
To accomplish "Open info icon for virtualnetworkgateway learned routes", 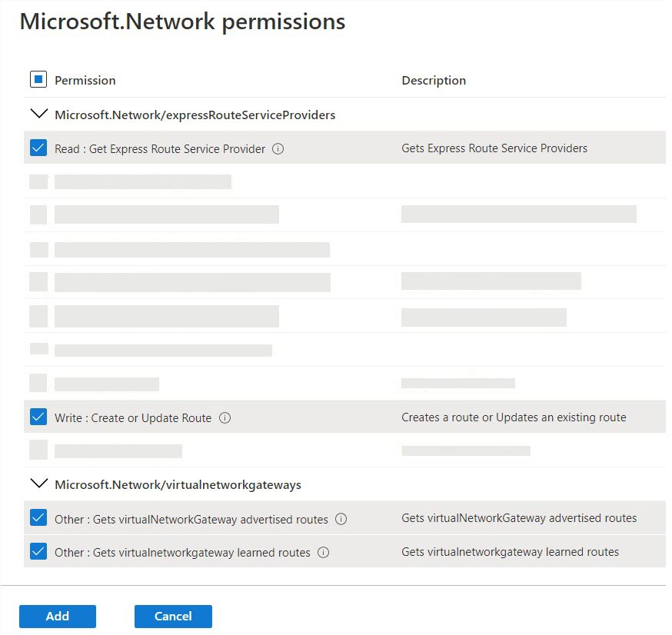I will pos(324,552).
